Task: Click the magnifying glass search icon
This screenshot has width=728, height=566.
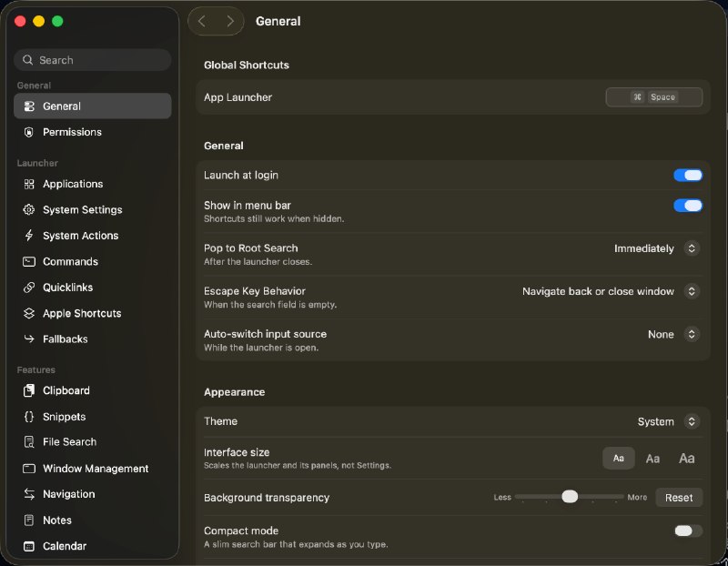Action: click(x=28, y=60)
